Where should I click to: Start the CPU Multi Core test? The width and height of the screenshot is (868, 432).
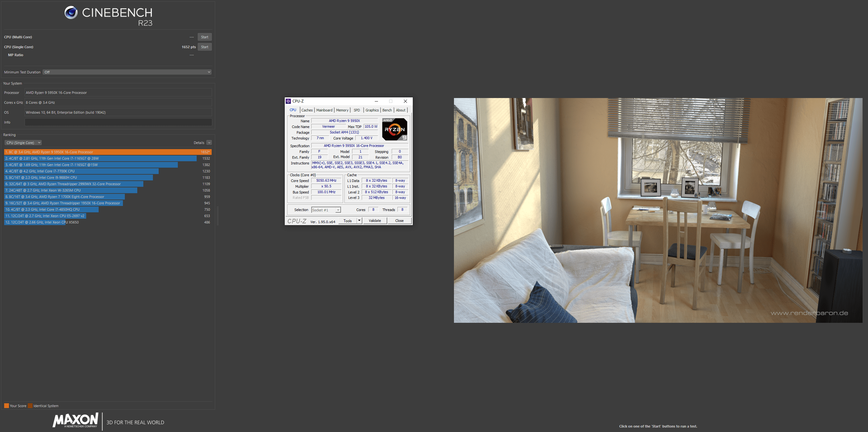(x=205, y=37)
